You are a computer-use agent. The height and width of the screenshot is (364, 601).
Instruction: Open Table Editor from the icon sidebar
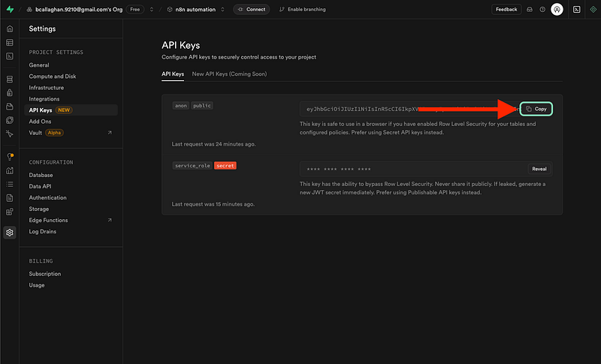point(9,42)
